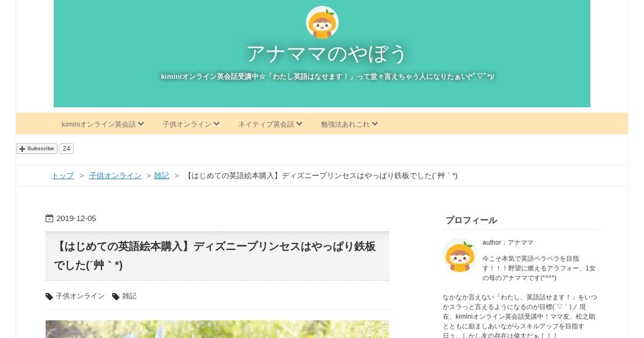This screenshot has height=338, width=644.
Task: Open the 雑記 breadcrumb link
Action: (x=162, y=175)
